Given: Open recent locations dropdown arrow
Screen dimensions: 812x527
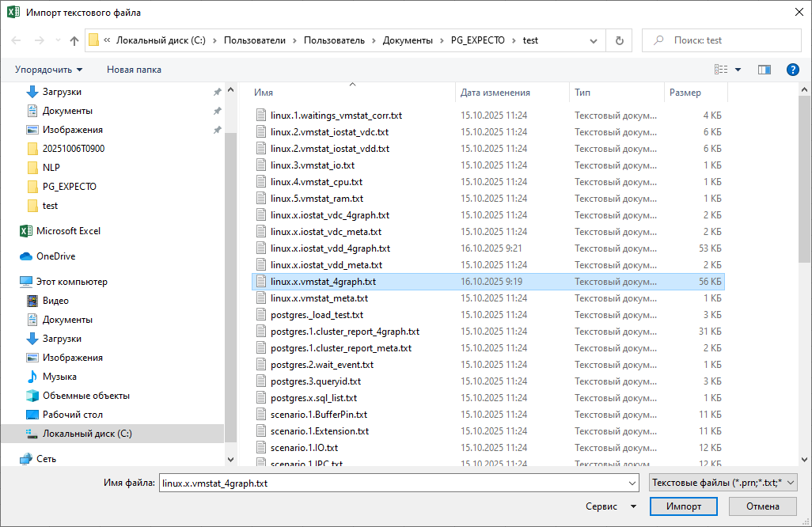Looking at the screenshot, I should pos(58,40).
